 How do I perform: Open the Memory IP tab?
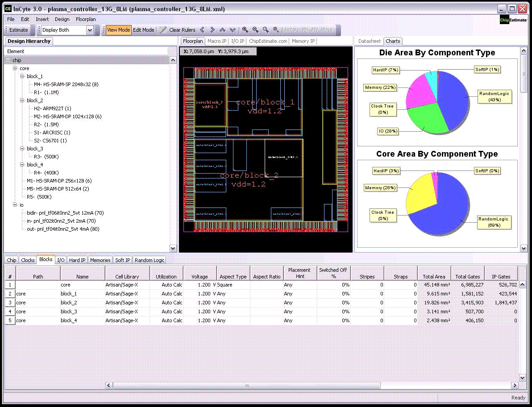(x=303, y=41)
